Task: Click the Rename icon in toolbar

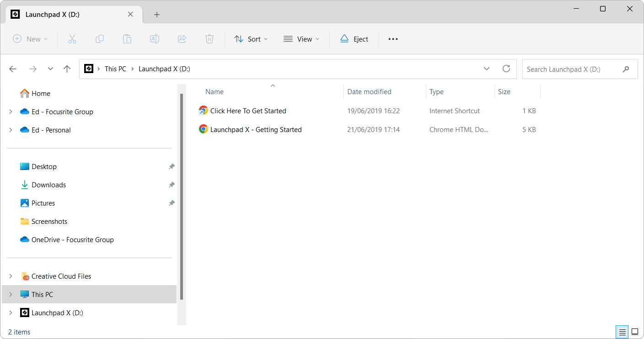Action: (x=155, y=39)
